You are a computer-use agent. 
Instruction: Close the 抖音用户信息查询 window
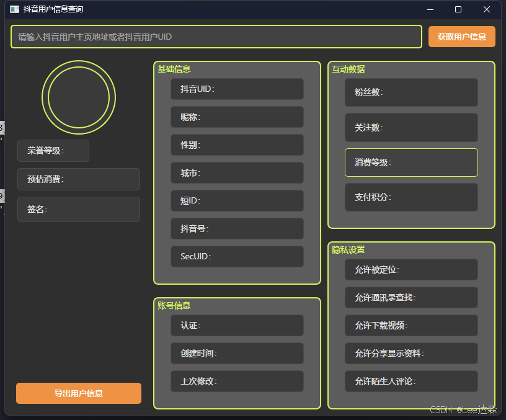(x=487, y=9)
